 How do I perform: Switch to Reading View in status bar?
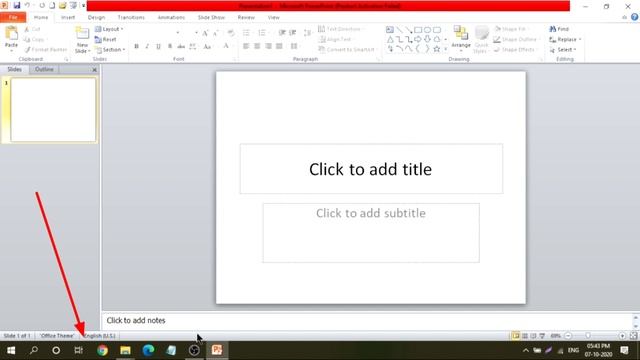point(533,336)
